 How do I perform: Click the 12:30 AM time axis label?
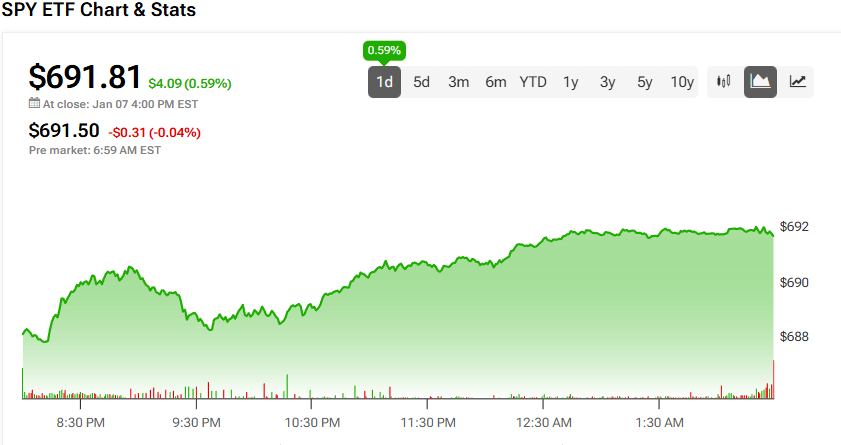[544, 423]
